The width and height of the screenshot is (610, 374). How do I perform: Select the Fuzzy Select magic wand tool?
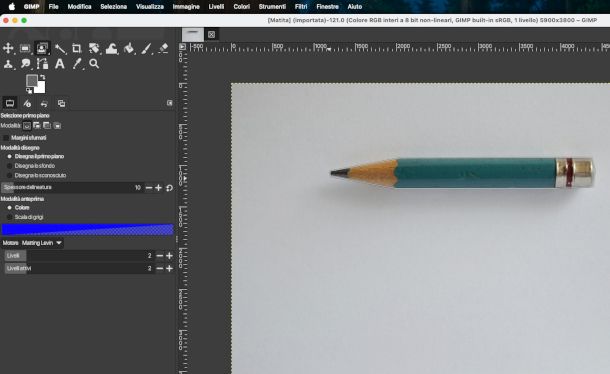[60, 48]
